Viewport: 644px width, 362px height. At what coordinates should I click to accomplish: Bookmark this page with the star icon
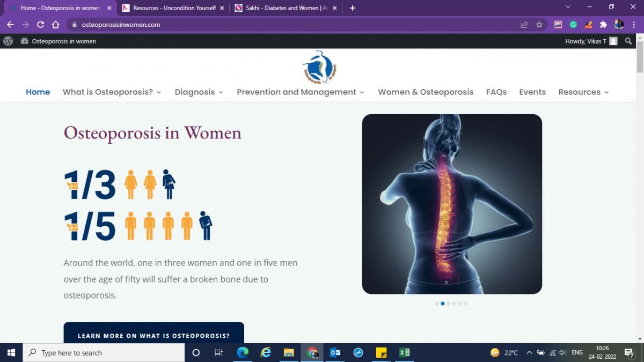coord(539,25)
